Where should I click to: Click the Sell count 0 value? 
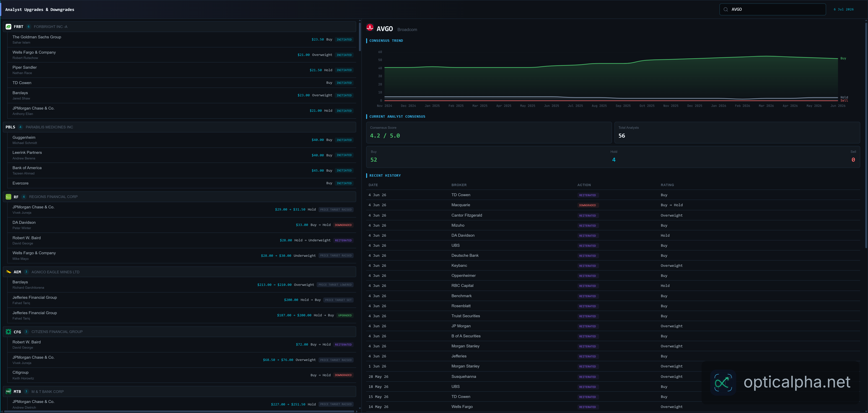(853, 160)
